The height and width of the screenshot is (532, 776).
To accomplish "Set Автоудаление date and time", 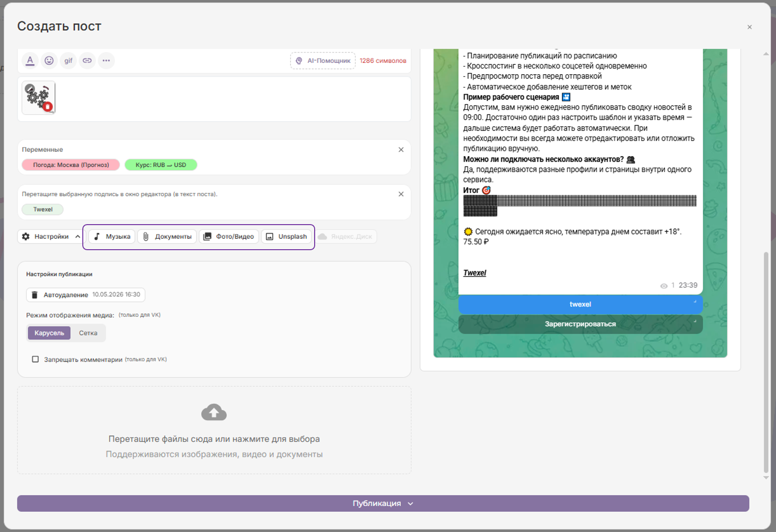I will coord(86,295).
